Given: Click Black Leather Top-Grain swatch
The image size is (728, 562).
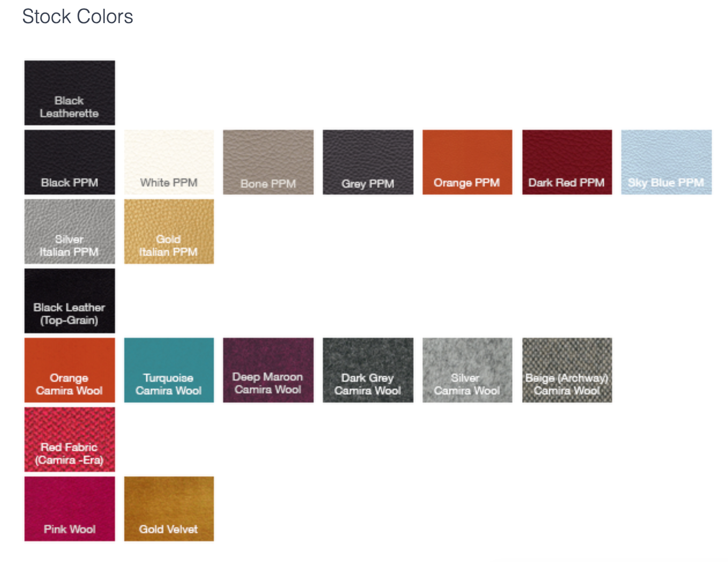Looking at the screenshot, I should coord(69,301).
